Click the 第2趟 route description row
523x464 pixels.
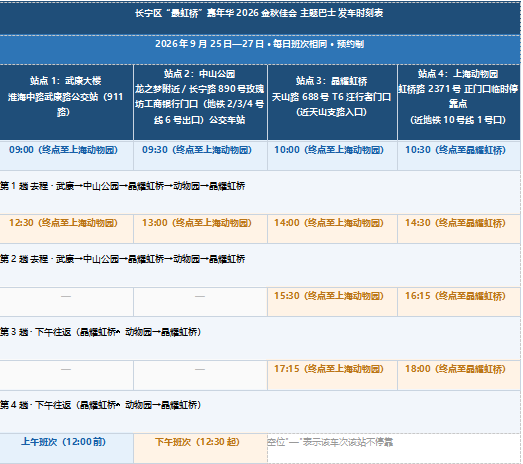260,266
